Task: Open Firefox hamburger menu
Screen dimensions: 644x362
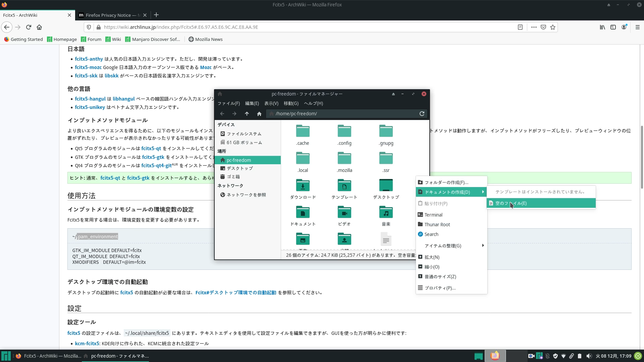Action: pyautogui.click(x=638, y=27)
